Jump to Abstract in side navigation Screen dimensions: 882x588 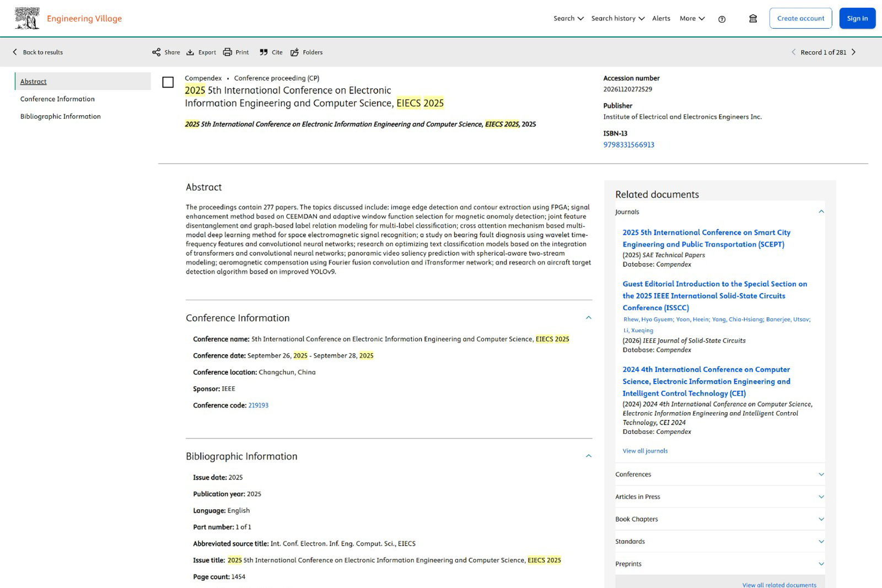click(34, 82)
